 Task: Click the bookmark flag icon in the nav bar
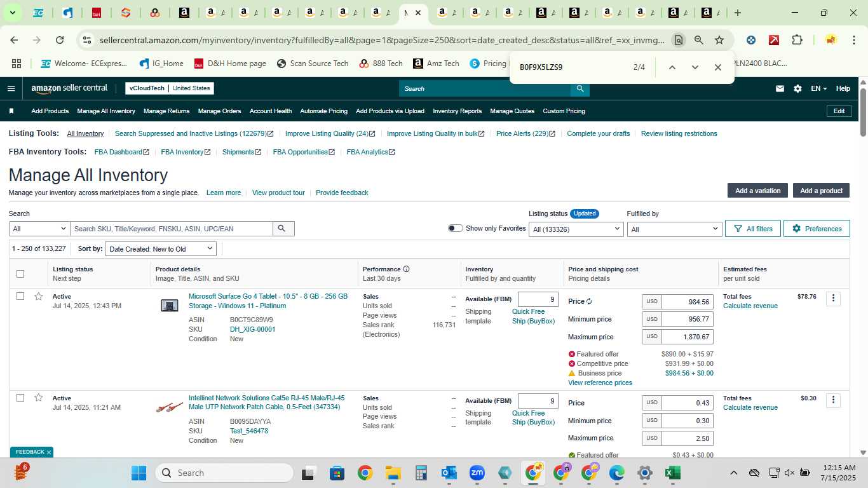tap(11, 111)
